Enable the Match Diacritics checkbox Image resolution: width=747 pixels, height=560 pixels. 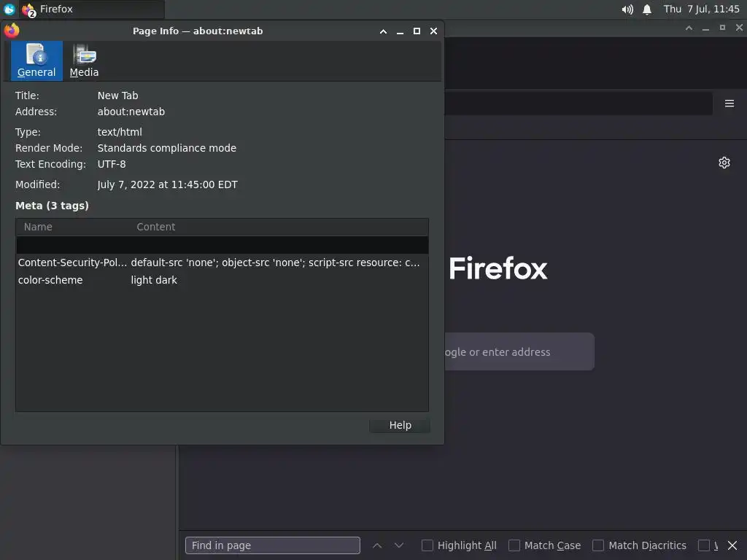tap(598, 545)
